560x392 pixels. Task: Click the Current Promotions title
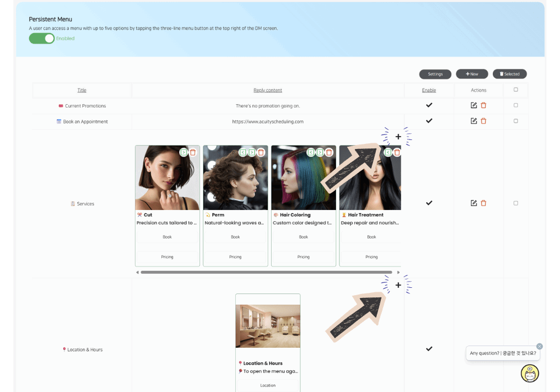pyautogui.click(x=85, y=106)
